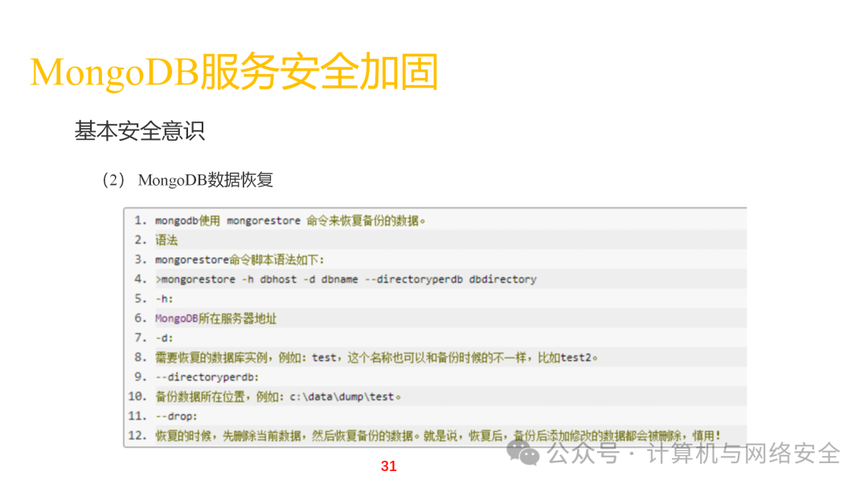Click the heading (2) MongoDB数据恢复
Viewport: 868px width, 488px height.
click(187, 180)
